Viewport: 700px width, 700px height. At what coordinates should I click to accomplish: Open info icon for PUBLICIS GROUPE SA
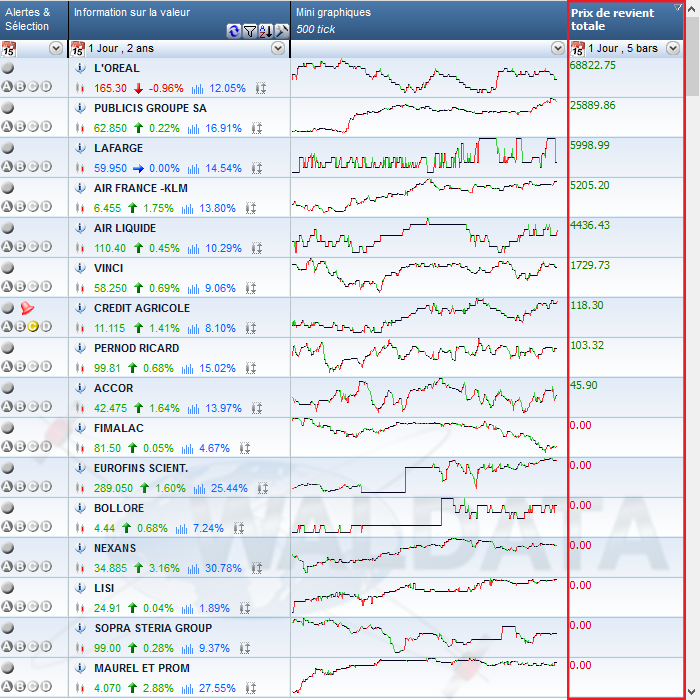80,108
